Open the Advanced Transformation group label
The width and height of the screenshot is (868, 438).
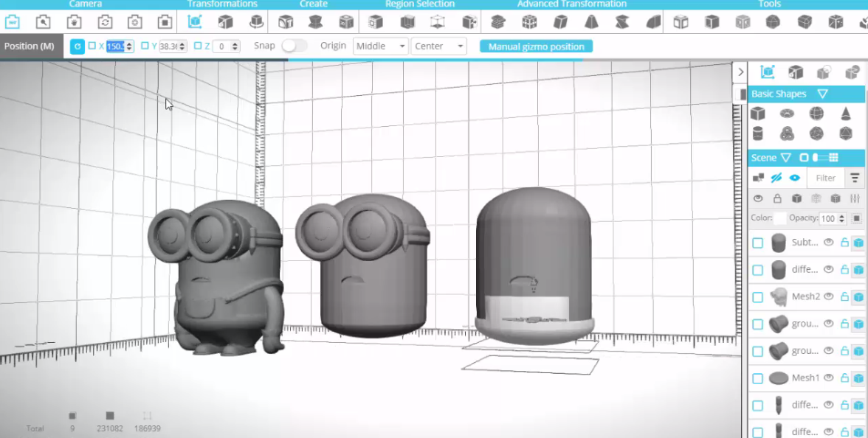572,4
